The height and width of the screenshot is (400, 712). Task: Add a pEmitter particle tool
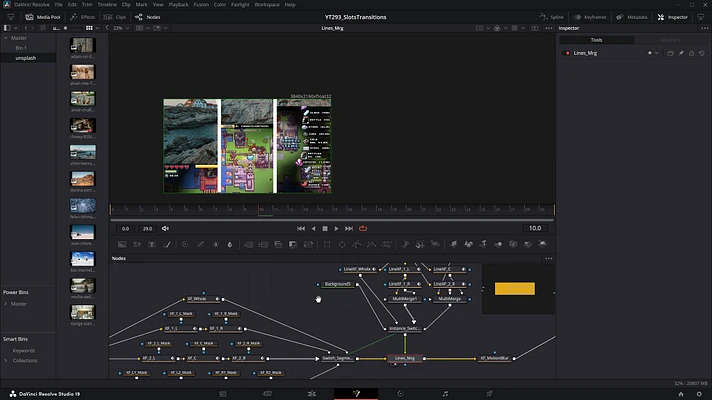tap(405, 244)
